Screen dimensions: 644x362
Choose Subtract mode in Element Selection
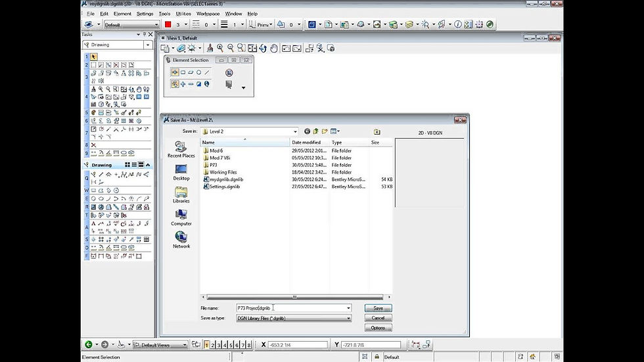pyautogui.click(x=191, y=84)
